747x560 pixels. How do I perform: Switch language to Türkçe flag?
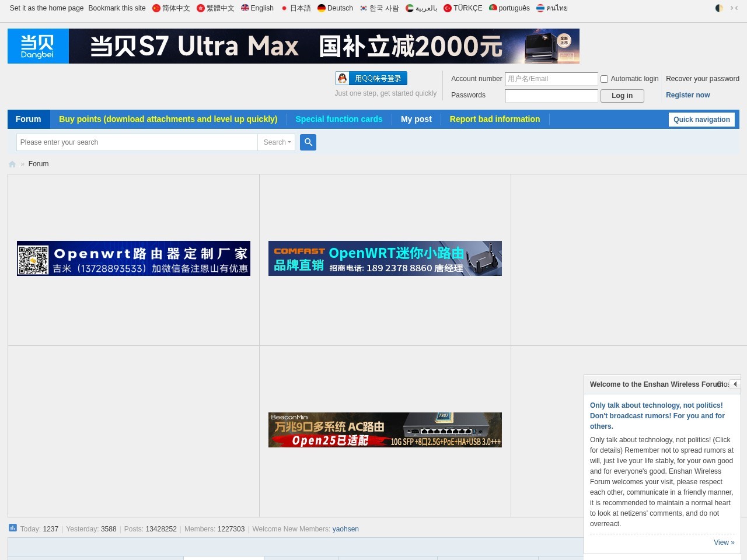[448, 8]
